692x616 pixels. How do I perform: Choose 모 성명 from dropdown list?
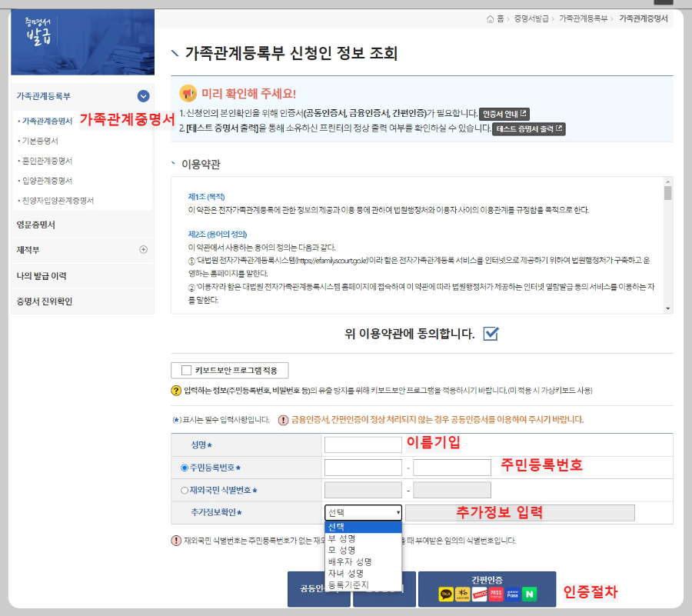pos(363,551)
